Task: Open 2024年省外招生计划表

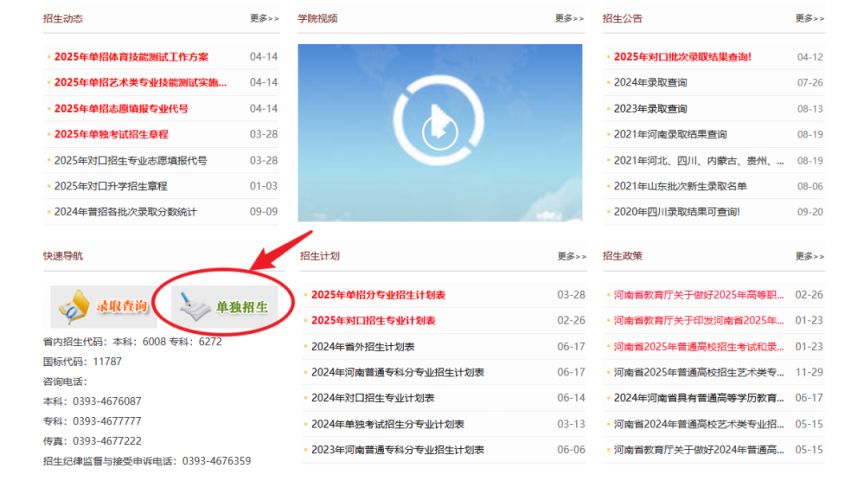Action: click(x=363, y=347)
